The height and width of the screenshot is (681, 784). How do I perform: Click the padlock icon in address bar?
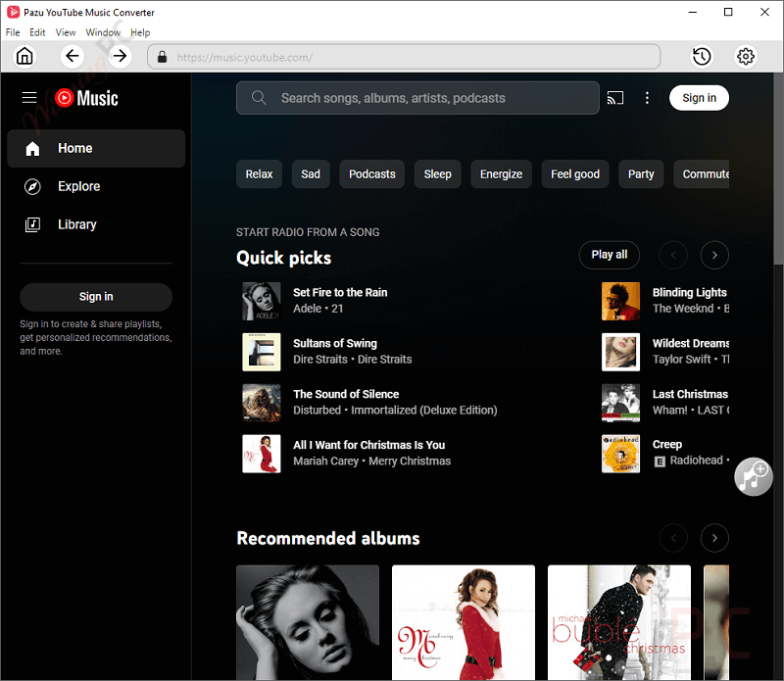click(162, 57)
